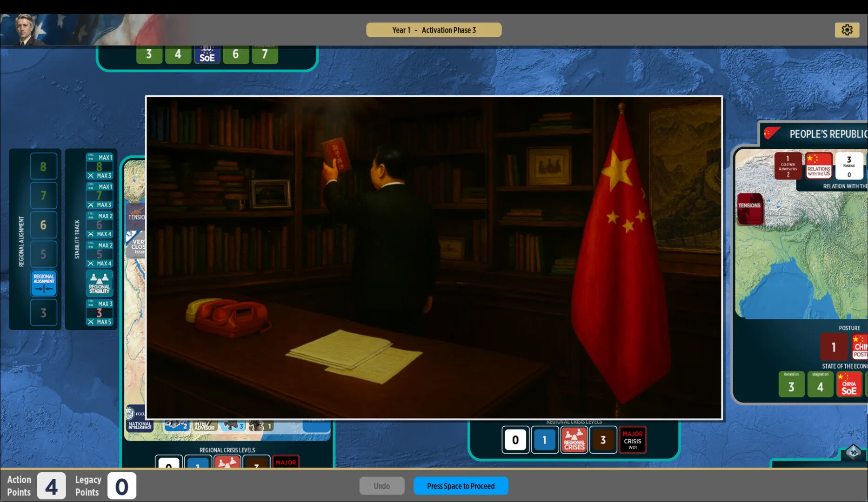The height and width of the screenshot is (502, 868).
Task: Click the president portrait in the header
Action: (26, 30)
